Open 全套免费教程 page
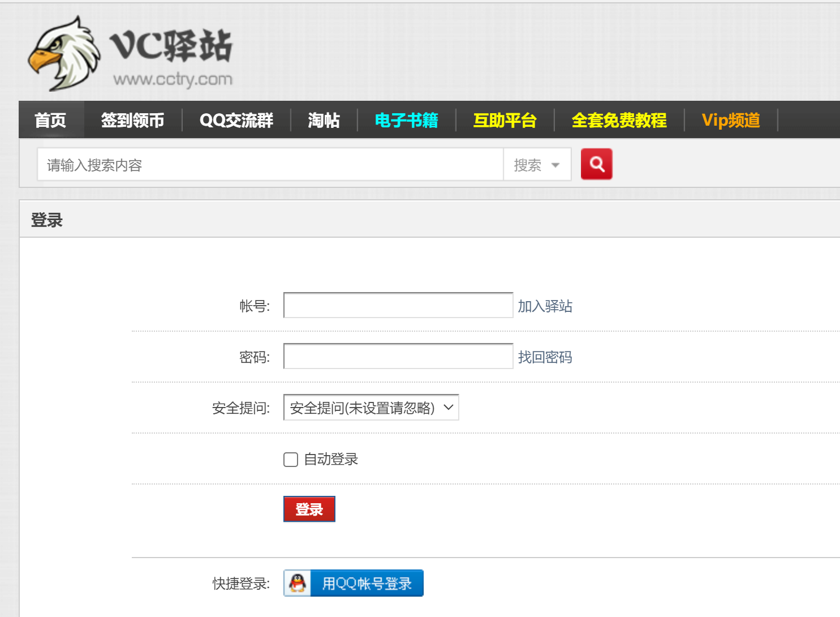The height and width of the screenshot is (617, 840). [619, 120]
